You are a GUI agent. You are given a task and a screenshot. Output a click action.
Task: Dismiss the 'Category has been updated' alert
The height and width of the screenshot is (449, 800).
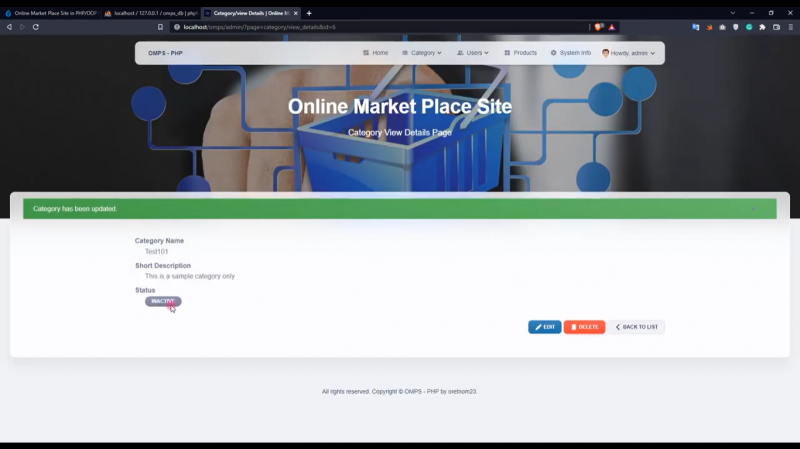(x=753, y=209)
